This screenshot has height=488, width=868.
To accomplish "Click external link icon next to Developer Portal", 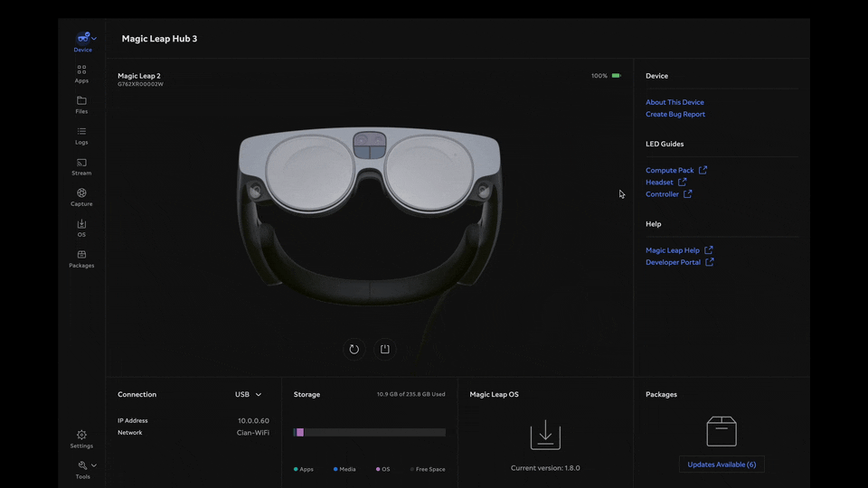I will coord(710,262).
